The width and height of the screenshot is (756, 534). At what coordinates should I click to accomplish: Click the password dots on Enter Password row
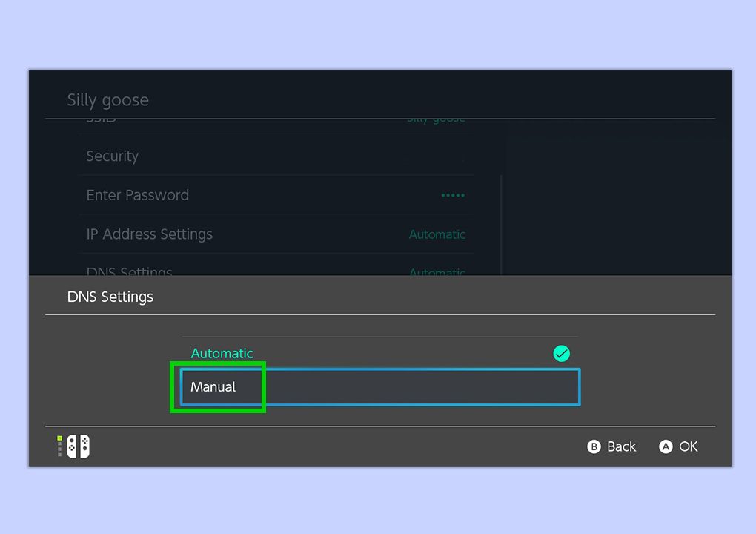coord(452,195)
